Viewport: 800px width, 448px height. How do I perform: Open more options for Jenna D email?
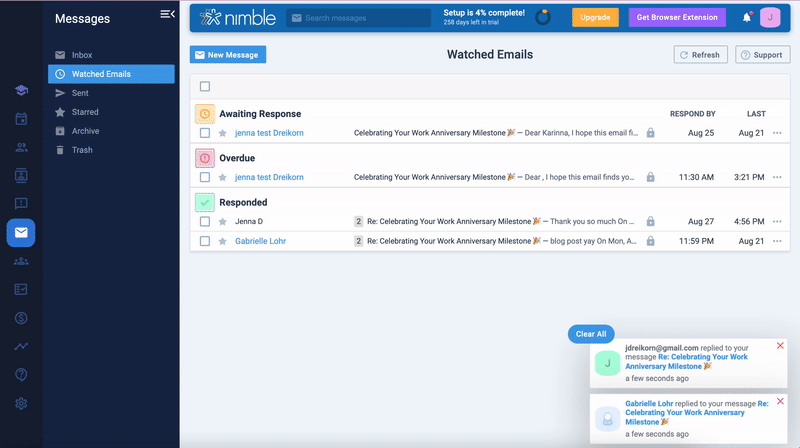coord(777,221)
